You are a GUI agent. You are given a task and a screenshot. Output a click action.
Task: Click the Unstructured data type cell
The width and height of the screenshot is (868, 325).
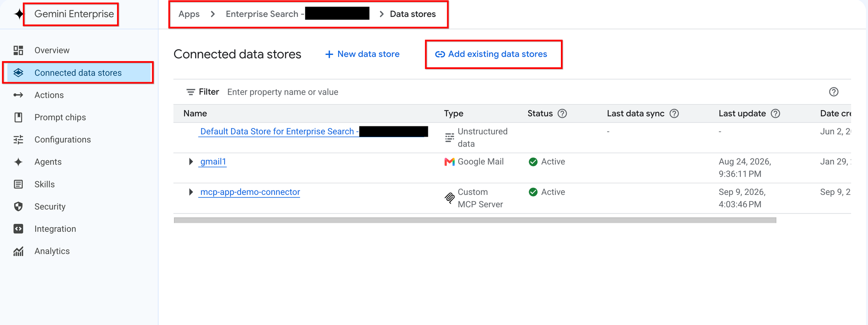476,138
